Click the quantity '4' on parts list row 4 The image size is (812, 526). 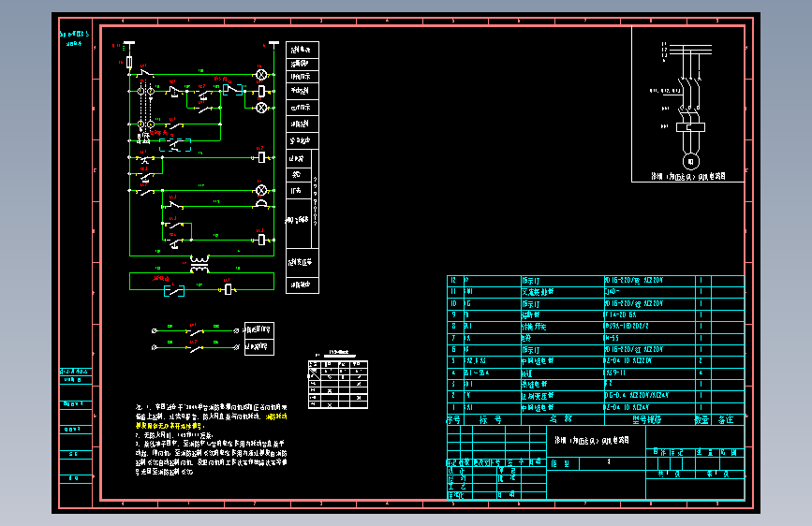click(701, 373)
